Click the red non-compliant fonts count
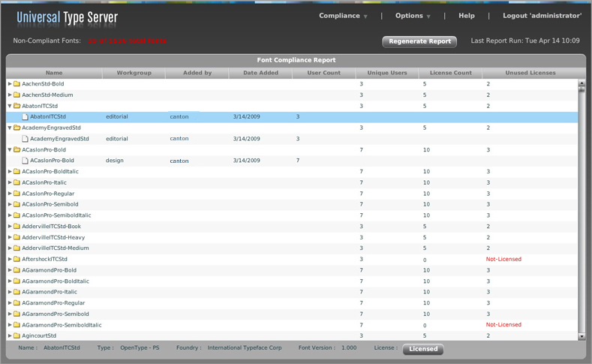 [x=128, y=41]
